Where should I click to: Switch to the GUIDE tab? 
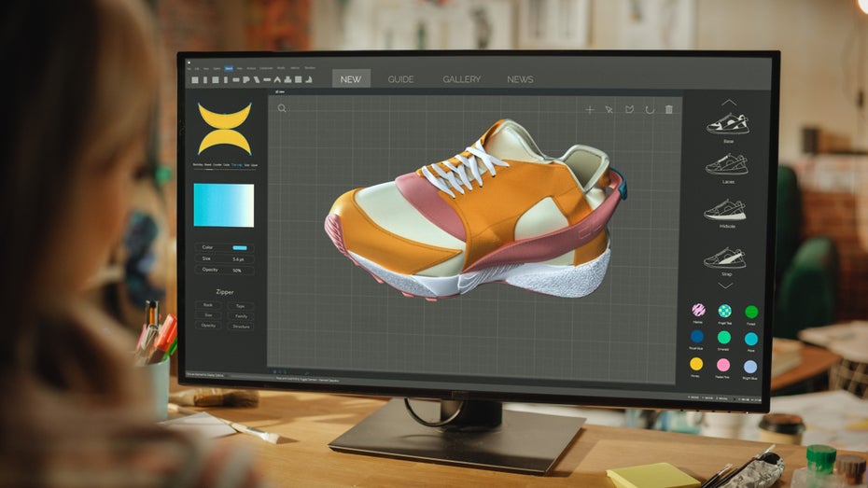pos(401,79)
